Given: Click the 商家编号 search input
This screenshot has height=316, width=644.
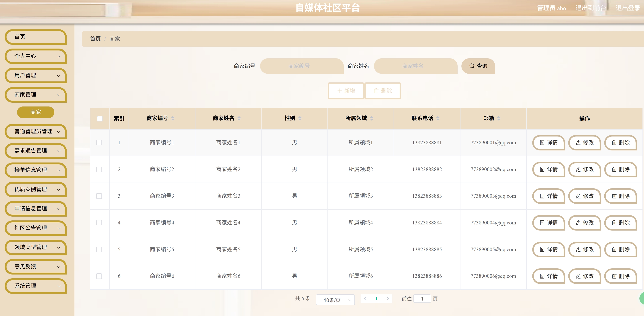Looking at the screenshot, I should pyautogui.click(x=302, y=66).
